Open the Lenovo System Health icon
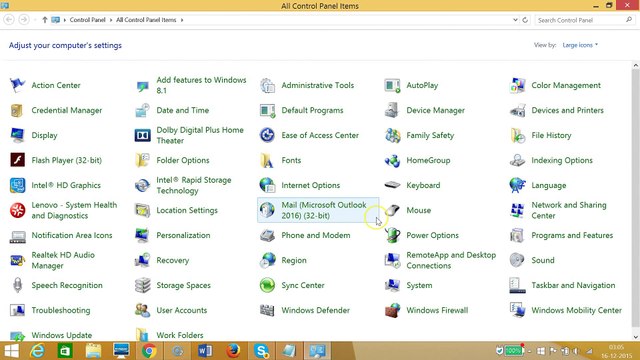 click(17, 210)
